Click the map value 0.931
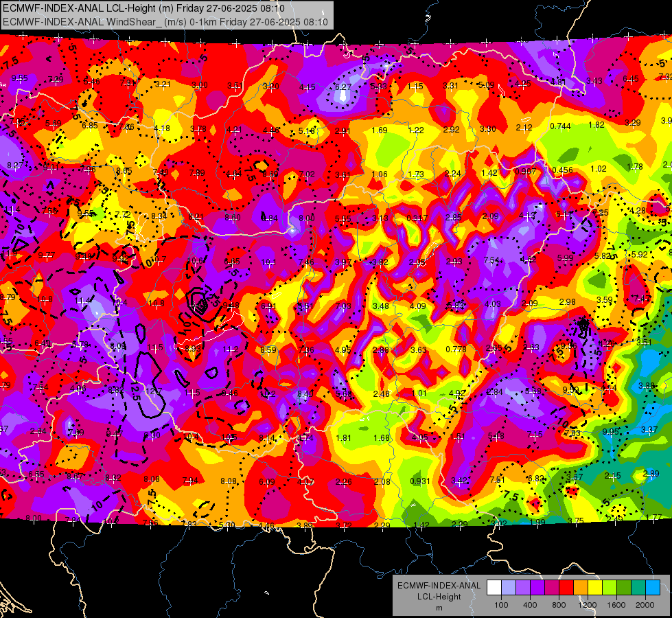The image size is (672, 618). tap(420, 481)
